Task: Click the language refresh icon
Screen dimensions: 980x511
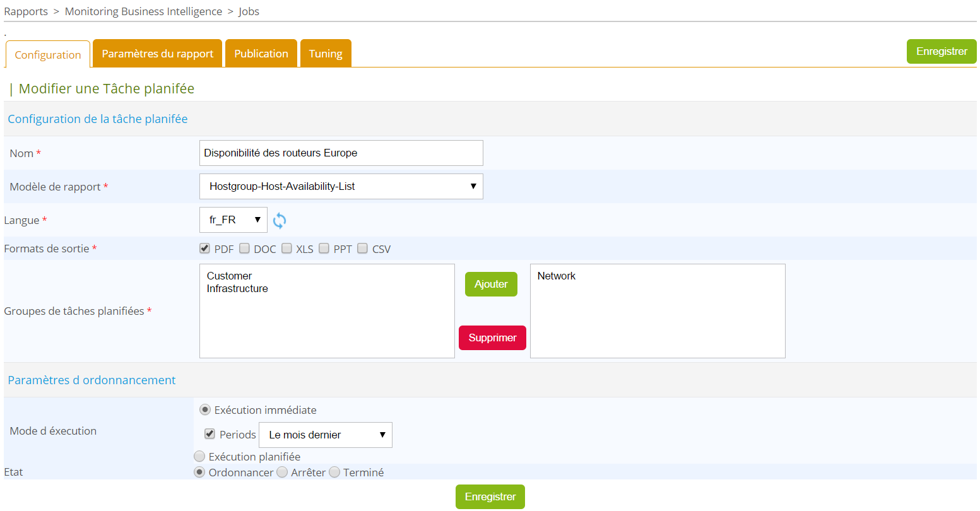Action: [280, 220]
